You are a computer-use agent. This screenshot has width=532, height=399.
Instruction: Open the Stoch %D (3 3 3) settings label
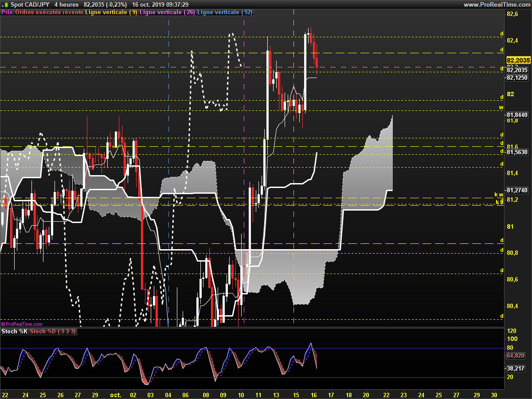click(53, 332)
